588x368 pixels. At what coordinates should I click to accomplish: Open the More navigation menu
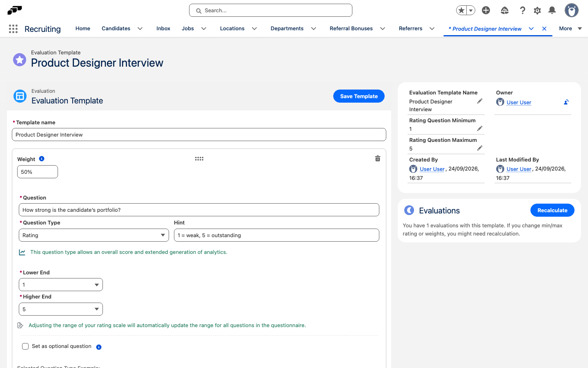(x=570, y=29)
